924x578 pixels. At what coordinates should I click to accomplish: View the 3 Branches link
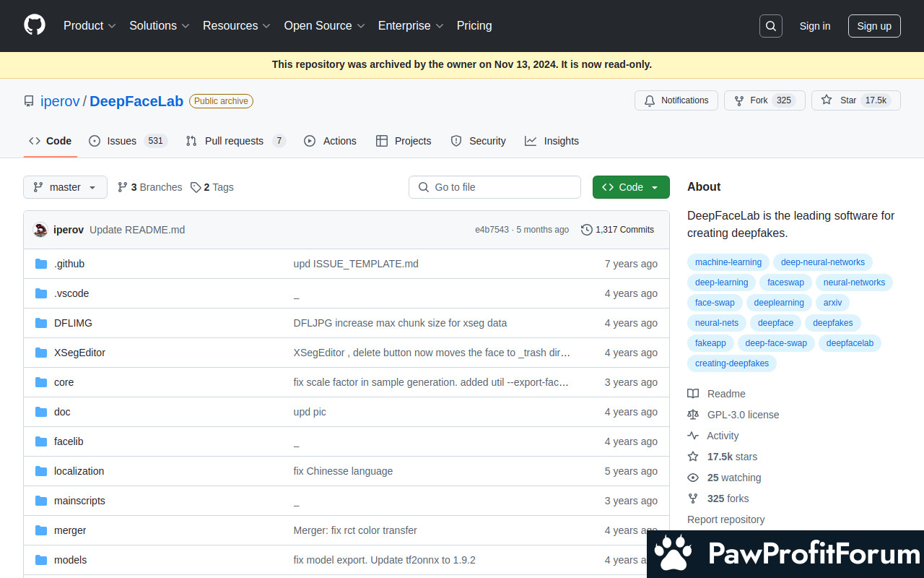click(149, 187)
